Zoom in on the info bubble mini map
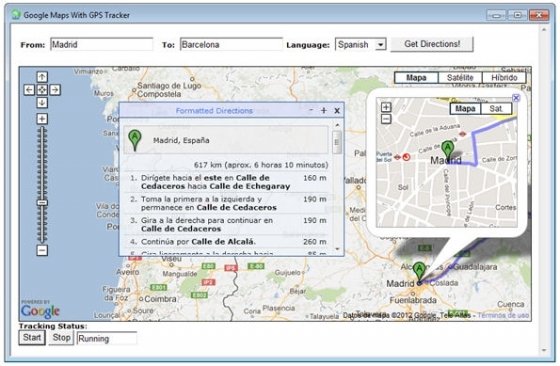 [x=386, y=107]
